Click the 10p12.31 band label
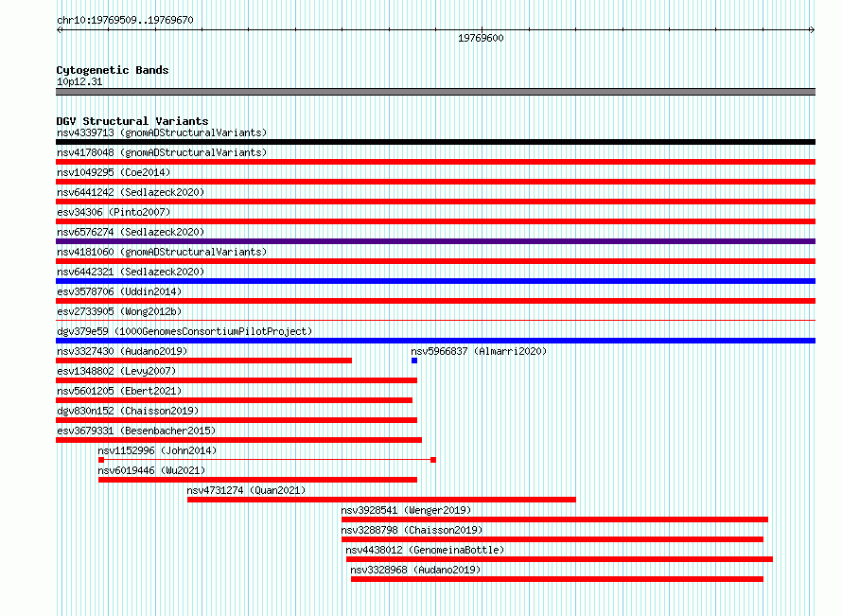842x616 pixels. pyautogui.click(x=79, y=81)
